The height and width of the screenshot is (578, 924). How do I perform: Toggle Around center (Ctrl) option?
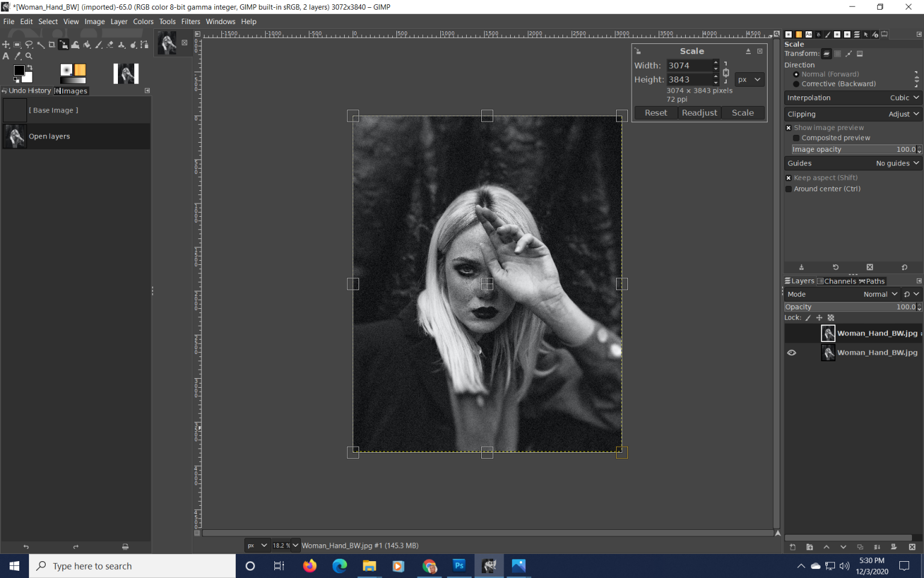789,188
